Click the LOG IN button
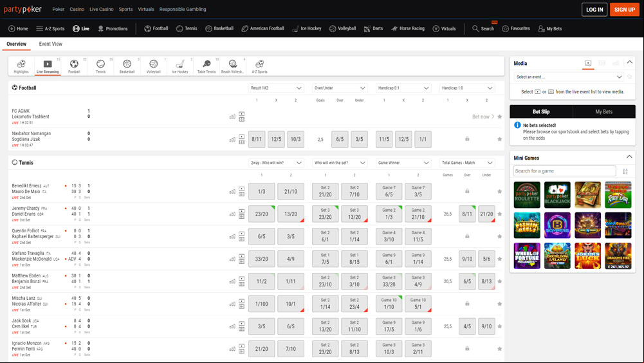The width and height of the screenshot is (644, 363). 594,10
